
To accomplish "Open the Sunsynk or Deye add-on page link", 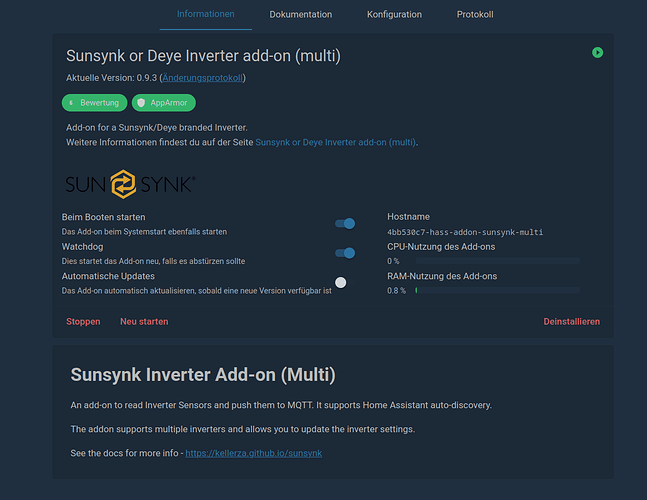I will coord(336,142).
